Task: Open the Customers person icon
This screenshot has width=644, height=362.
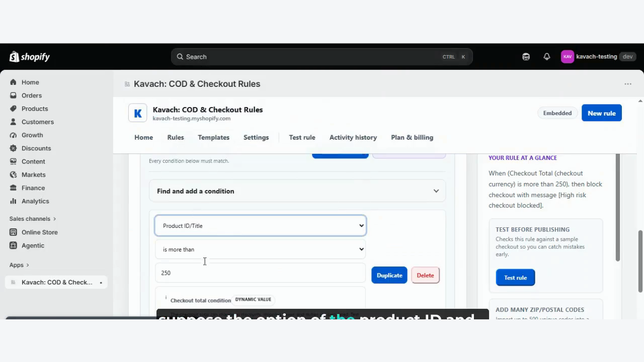Action: tap(13, 122)
